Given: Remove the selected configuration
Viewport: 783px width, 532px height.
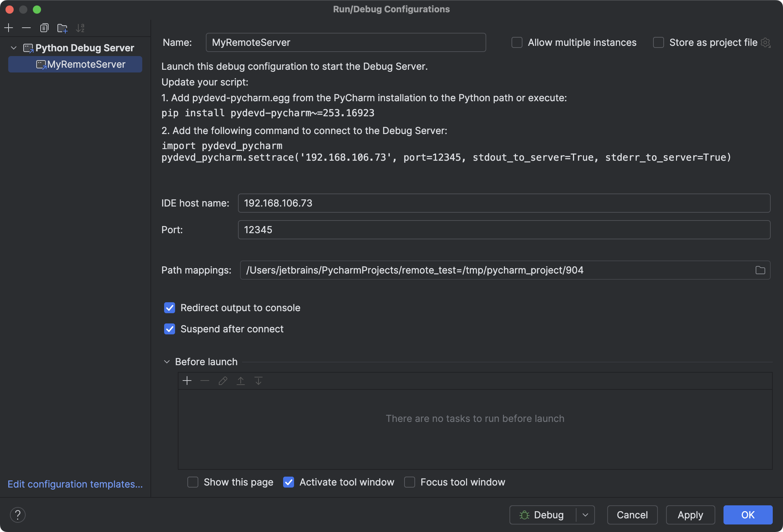Looking at the screenshot, I should click(26, 28).
